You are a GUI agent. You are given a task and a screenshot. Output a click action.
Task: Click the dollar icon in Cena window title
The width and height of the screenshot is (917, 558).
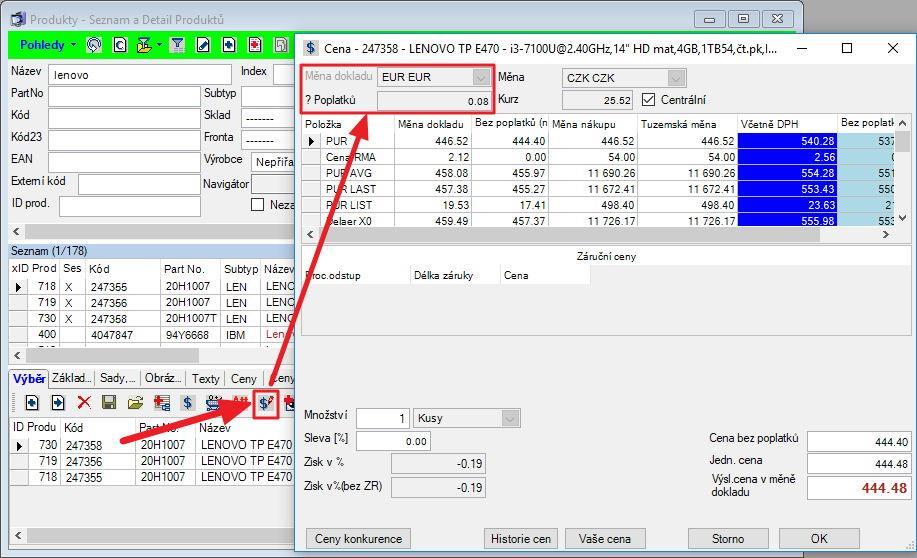point(311,48)
